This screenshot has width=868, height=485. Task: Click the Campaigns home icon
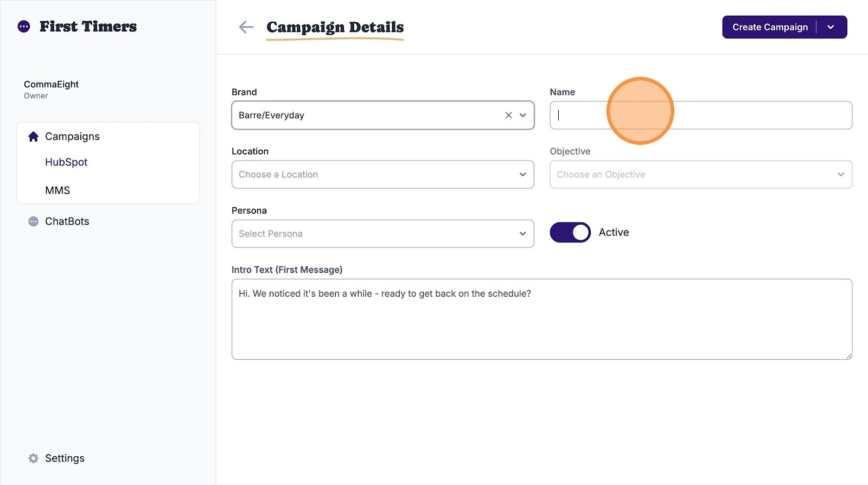[x=34, y=137]
